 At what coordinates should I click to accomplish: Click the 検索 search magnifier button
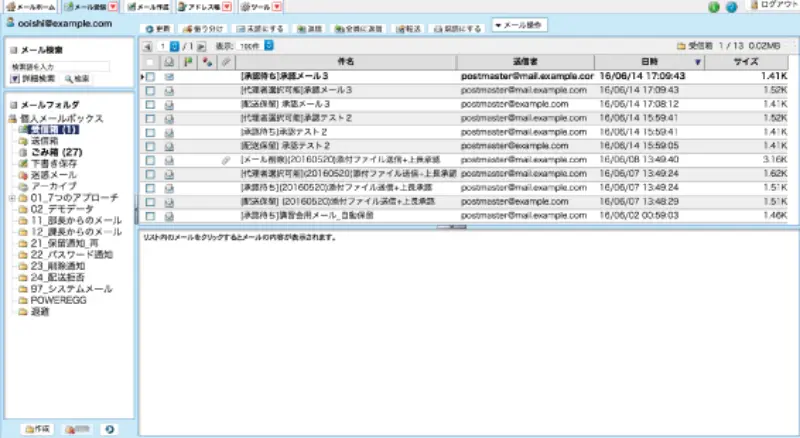(75, 77)
